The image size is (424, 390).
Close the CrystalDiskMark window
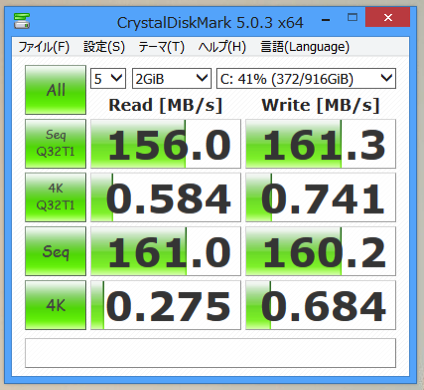pyautogui.click(x=388, y=17)
